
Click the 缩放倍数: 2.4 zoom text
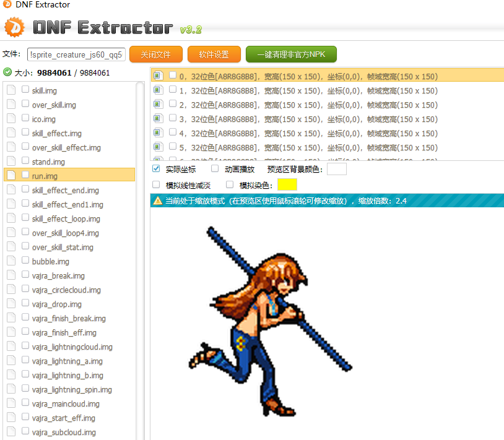click(383, 201)
